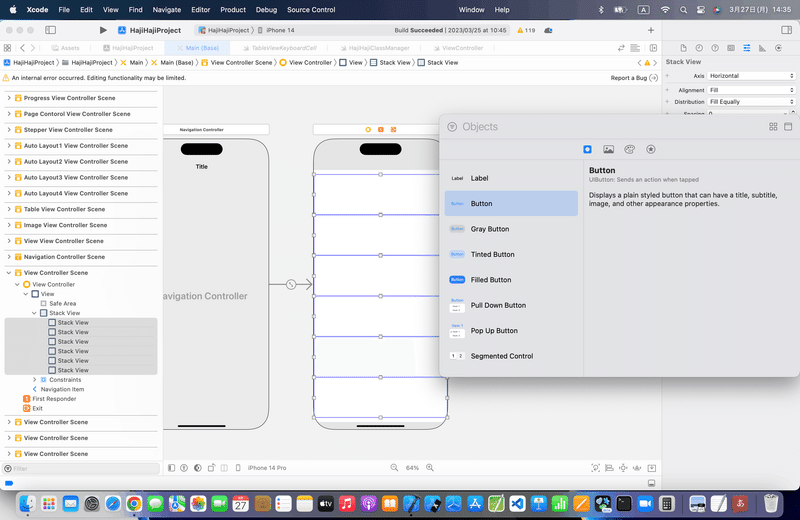
Task: Click the Align constraints button
Action: [609, 467]
